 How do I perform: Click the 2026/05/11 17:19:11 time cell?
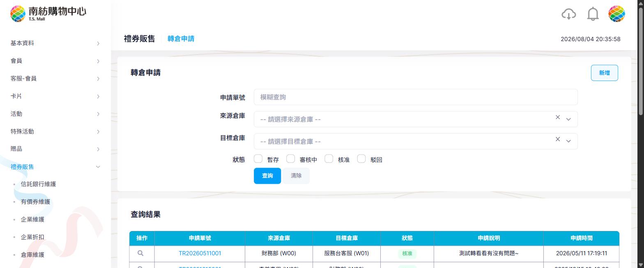[582, 253]
